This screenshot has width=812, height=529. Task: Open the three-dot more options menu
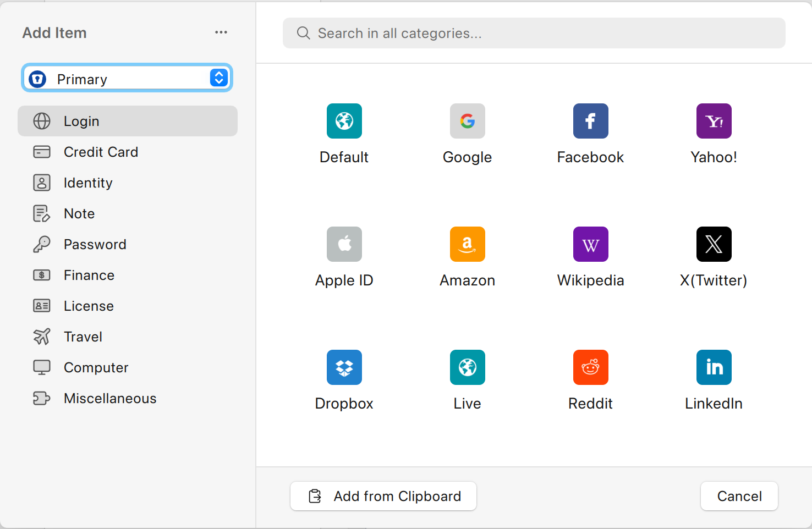tap(221, 32)
